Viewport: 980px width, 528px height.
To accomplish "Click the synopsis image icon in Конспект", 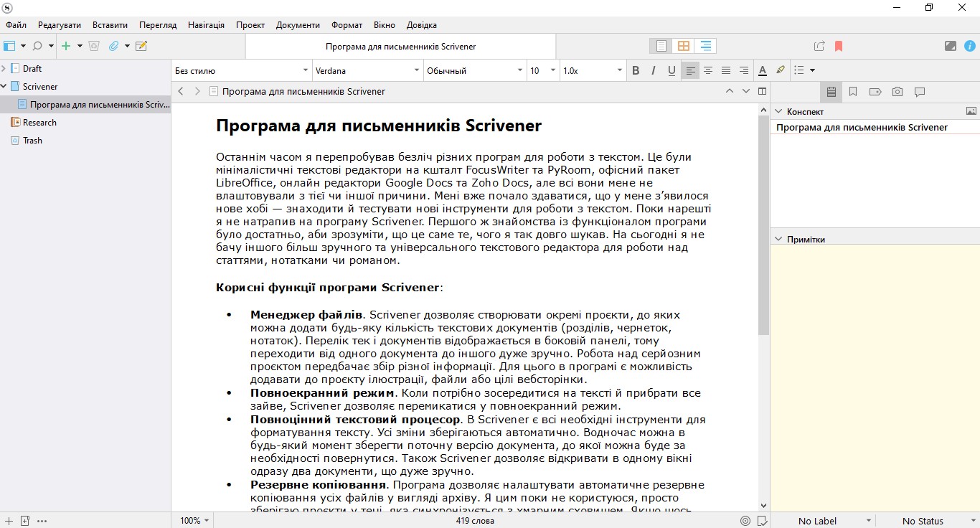I will (x=971, y=111).
